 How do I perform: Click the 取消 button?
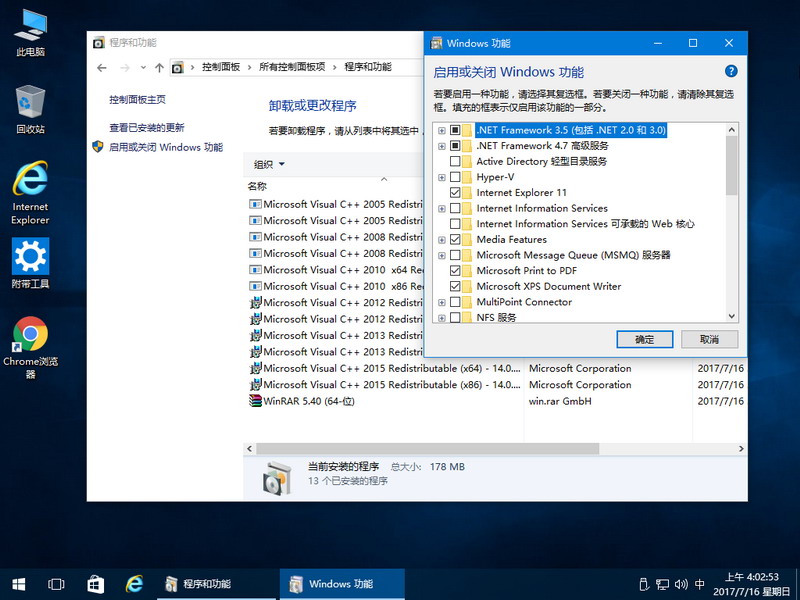pyautogui.click(x=709, y=339)
